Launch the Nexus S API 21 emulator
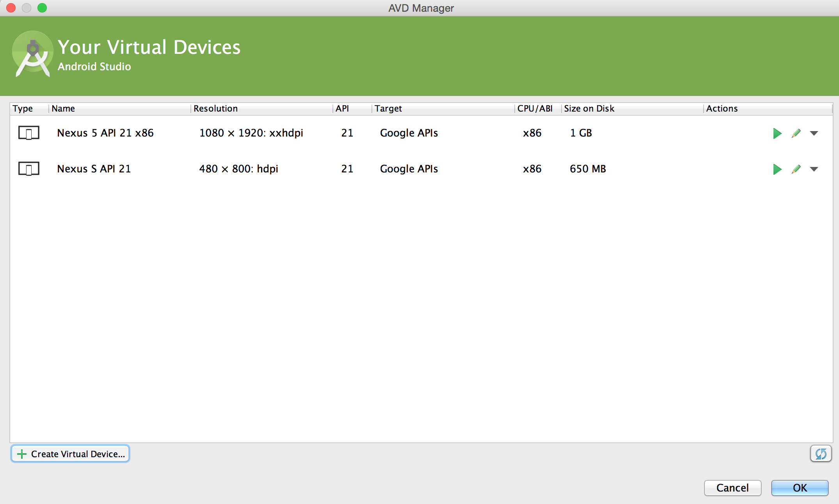Screen dimensions: 839x504 click(777, 169)
